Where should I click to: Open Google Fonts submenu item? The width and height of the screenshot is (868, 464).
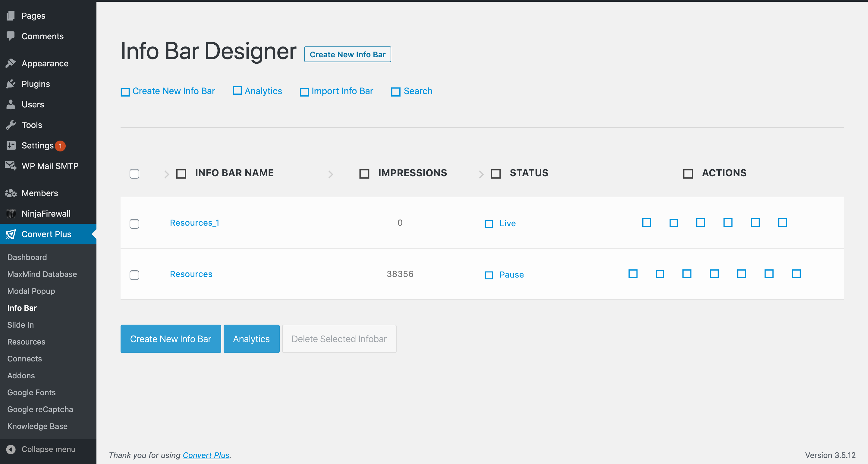[31, 392]
